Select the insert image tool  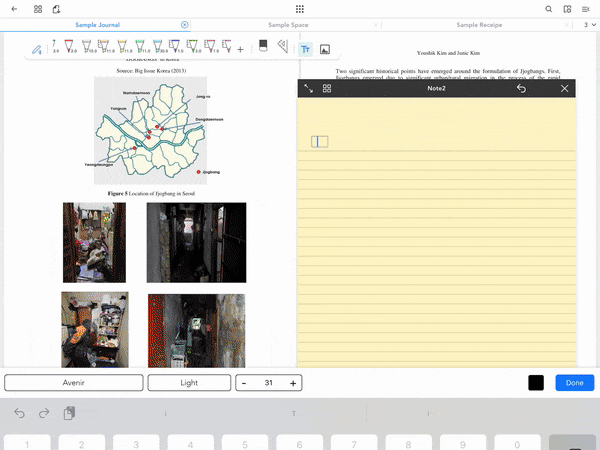[325, 49]
